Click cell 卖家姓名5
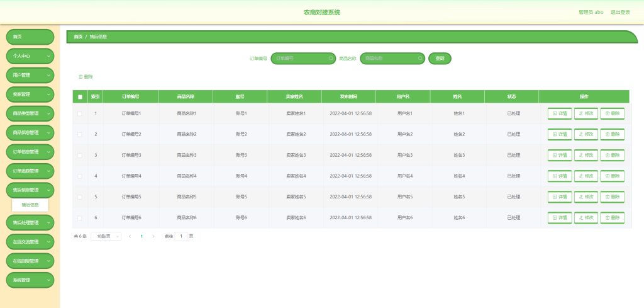The height and width of the screenshot is (308, 644). coord(296,197)
